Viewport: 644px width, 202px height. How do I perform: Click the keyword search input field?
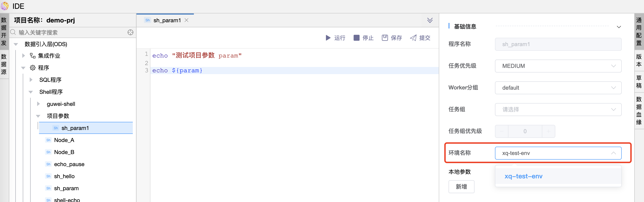coord(70,32)
